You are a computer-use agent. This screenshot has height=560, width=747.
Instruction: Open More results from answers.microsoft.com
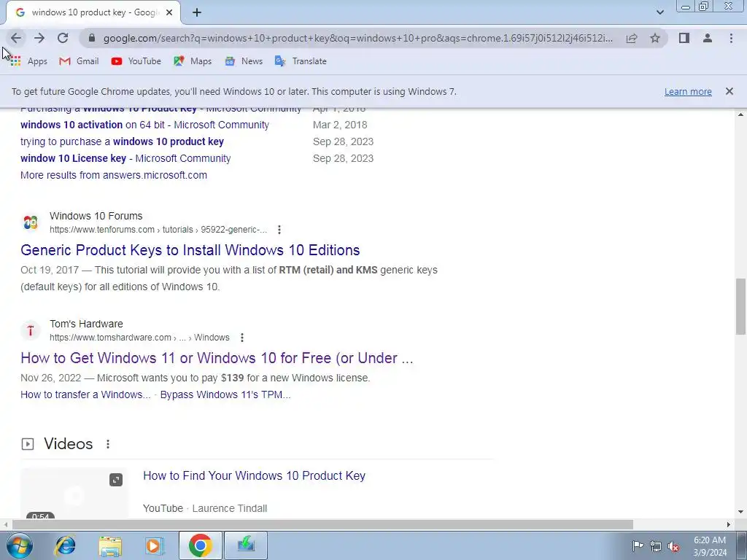(114, 175)
